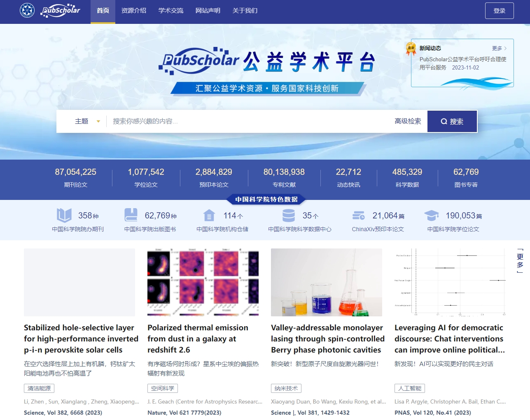This screenshot has height=420, width=530.
Task: Click the authors line Xiaoyang Duan, Bo Wang
Action: pos(329,401)
